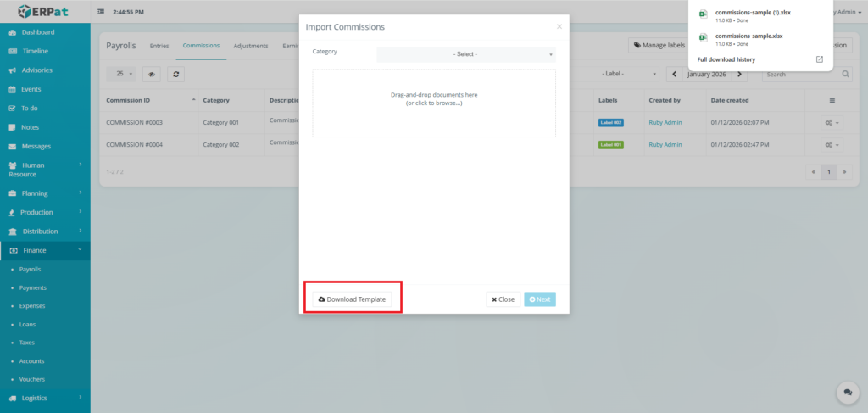
Task: Open the chat bubble icon
Action: [848, 393]
